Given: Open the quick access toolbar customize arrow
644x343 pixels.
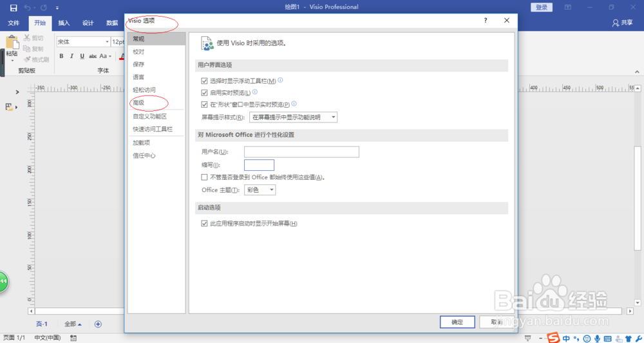Looking at the screenshot, I should 57,8.
